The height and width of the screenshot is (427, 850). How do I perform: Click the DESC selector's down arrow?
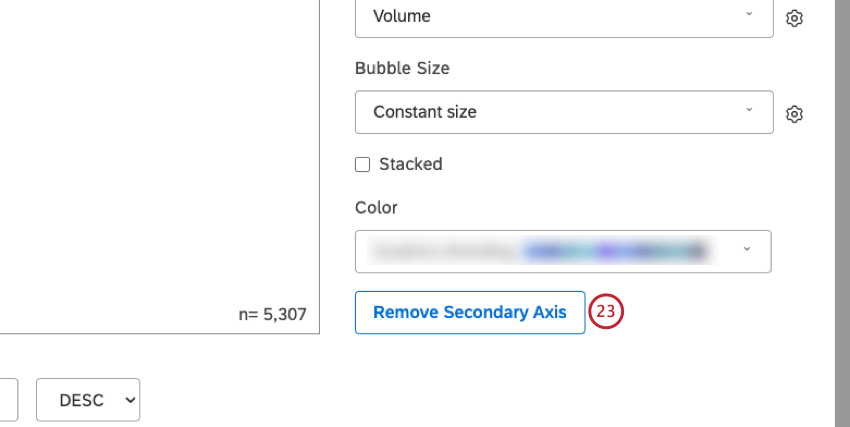click(128, 400)
